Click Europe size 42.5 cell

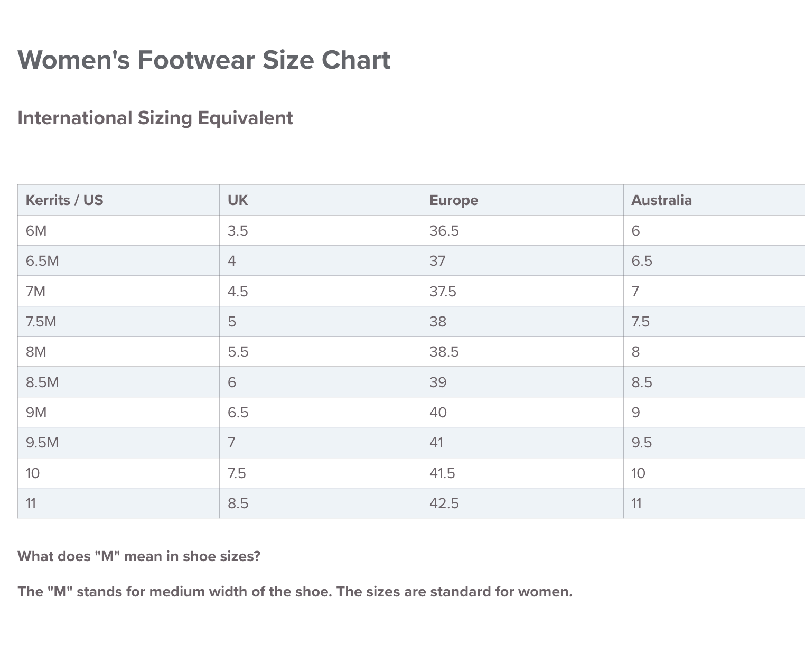pos(444,503)
